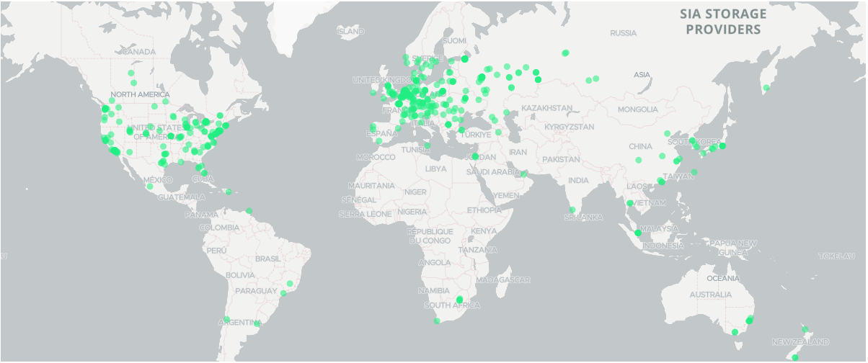Click the SIA STORAGE PROVIDERS title
Screen dimensions: 868x363
[723, 22]
